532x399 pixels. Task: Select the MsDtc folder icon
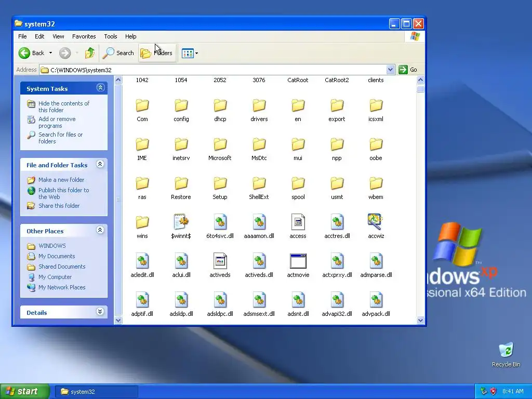[x=259, y=144]
